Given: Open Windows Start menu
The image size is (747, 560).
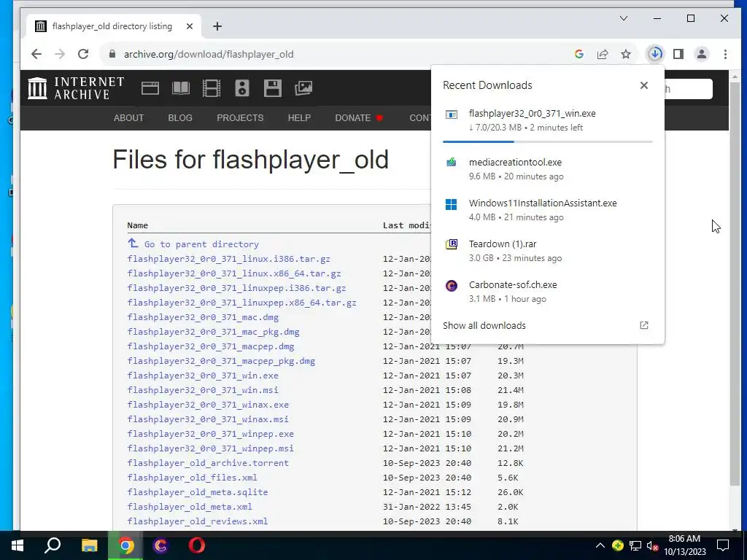Looking at the screenshot, I should (18, 545).
